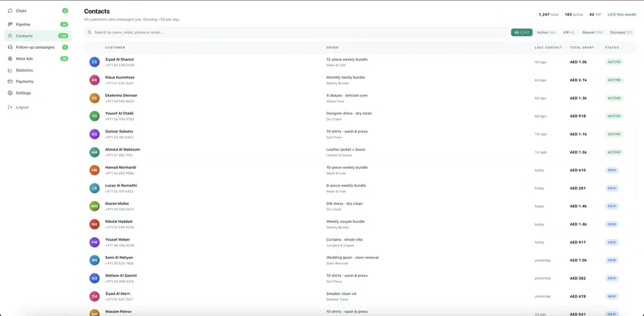The width and height of the screenshot is (644, 316).
Task: Open Ziyad Al Shamsi's ZS avatar
Action: 94,62
